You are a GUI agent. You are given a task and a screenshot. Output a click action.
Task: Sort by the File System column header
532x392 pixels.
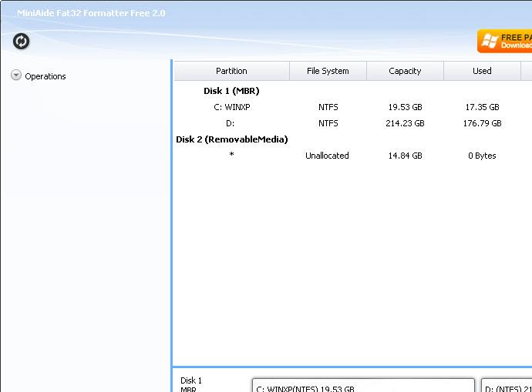pos(328,71)
